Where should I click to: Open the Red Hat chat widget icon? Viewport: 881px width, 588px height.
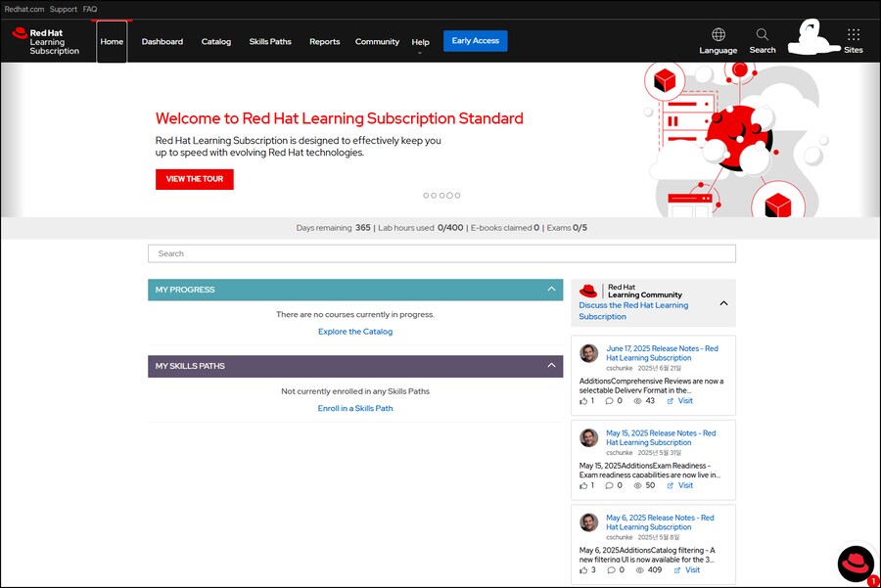856,564
